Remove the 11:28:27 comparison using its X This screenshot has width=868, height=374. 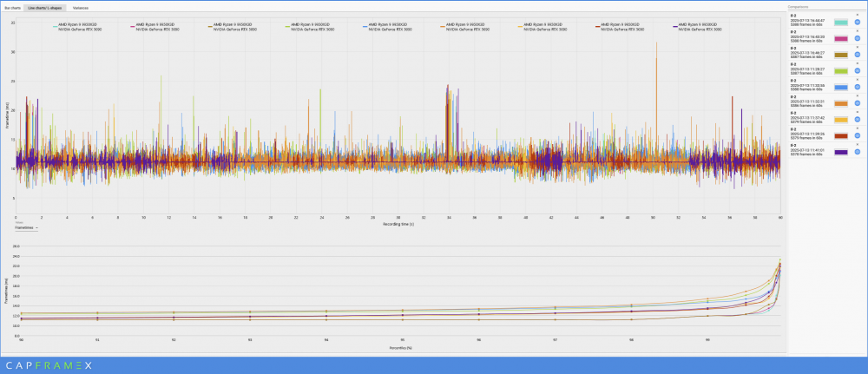point(858,64)
